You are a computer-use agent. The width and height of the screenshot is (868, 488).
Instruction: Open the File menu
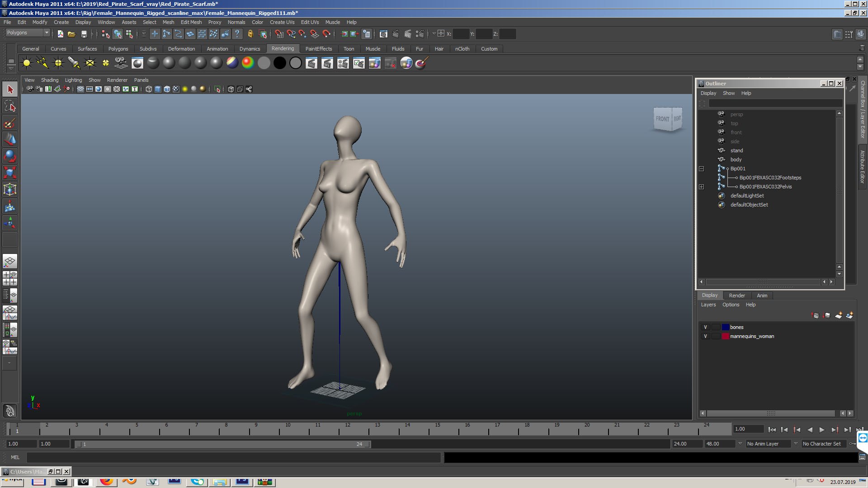tap(7, 22)
